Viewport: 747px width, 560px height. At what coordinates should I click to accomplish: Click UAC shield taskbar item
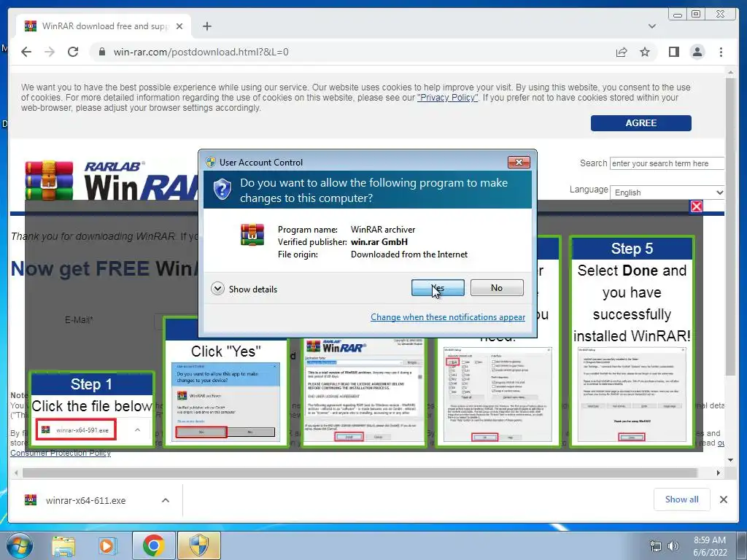pyautogui.click(x=199, y=545)
